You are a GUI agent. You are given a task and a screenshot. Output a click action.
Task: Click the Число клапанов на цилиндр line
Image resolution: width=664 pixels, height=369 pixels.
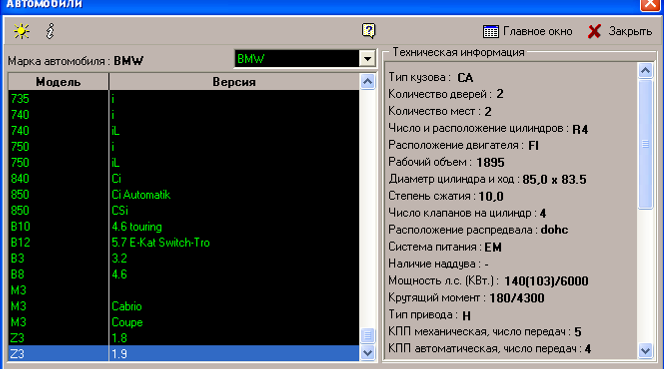467,213
